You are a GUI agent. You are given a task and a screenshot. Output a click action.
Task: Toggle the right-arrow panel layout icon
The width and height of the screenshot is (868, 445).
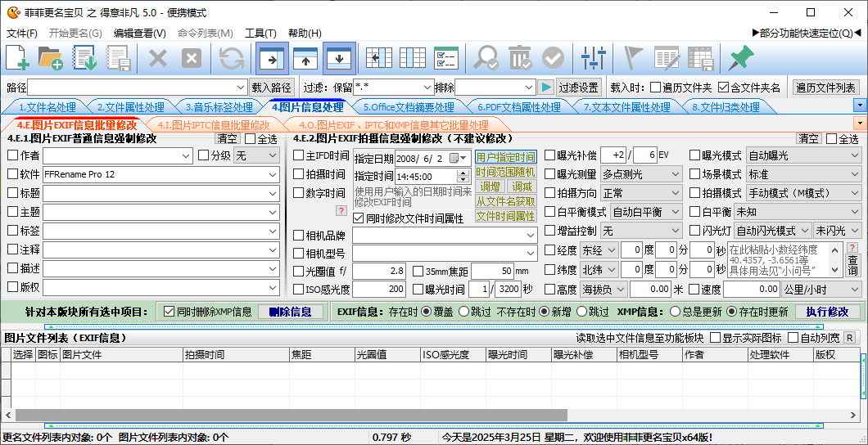coord(272,58)
